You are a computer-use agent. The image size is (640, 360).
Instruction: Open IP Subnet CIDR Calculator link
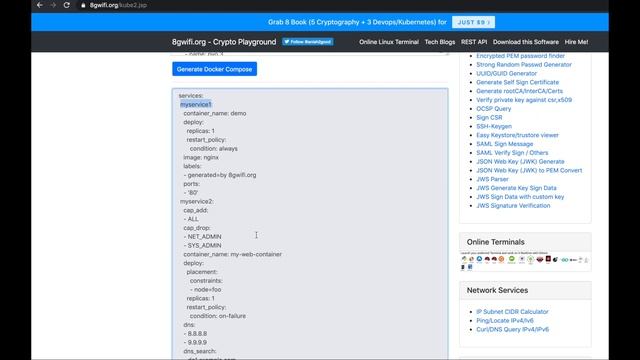tap(512, 311)
